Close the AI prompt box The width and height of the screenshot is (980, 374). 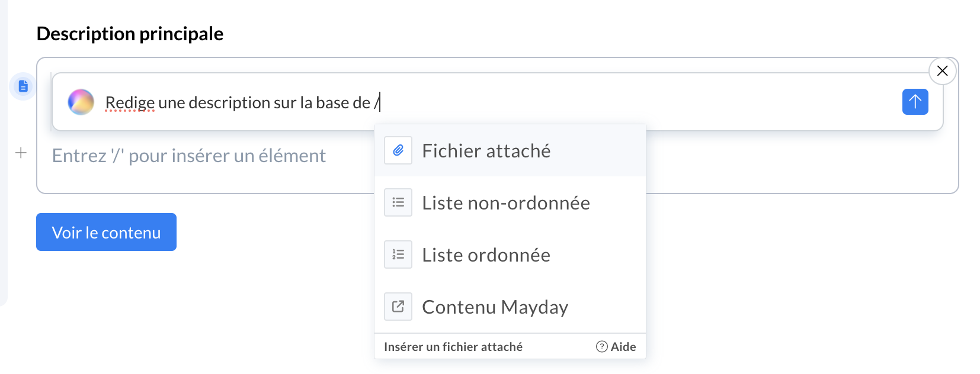point(942,71)
